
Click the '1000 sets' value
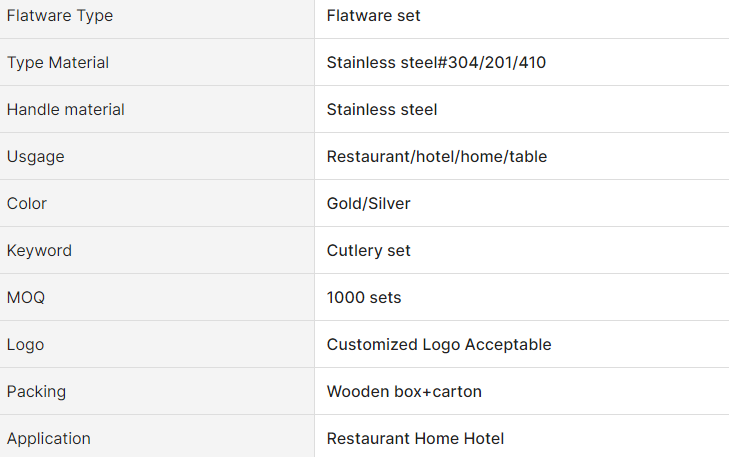point(364,298)
